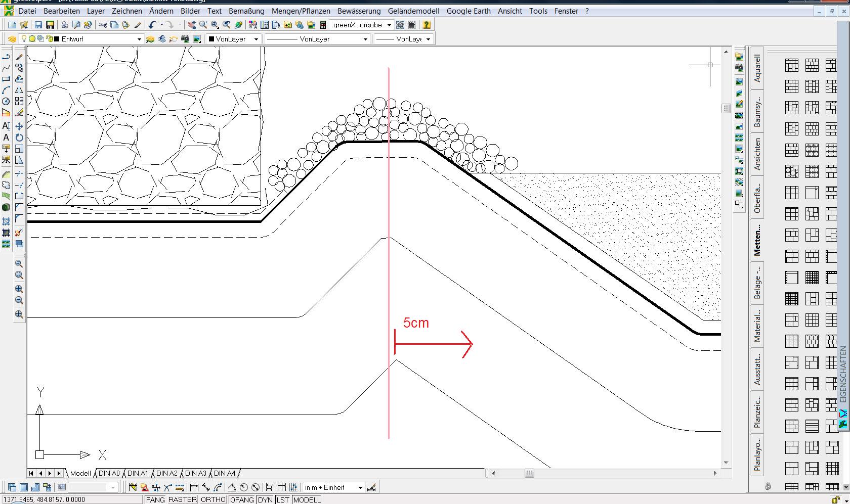Open the Aquarell palette tab
This screenshot has height=504, width=850.
[x=757, y=69]
